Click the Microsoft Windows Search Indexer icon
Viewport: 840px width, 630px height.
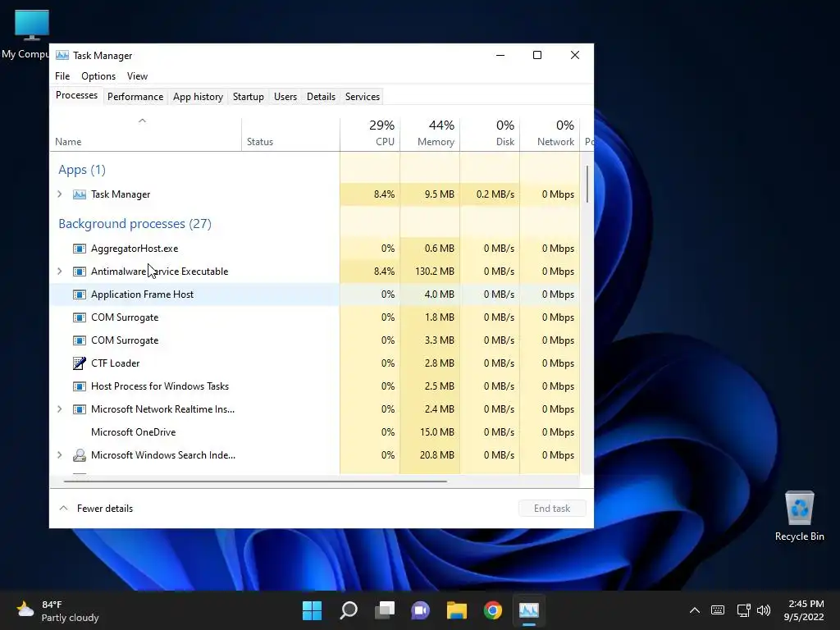tap(80, 455)
